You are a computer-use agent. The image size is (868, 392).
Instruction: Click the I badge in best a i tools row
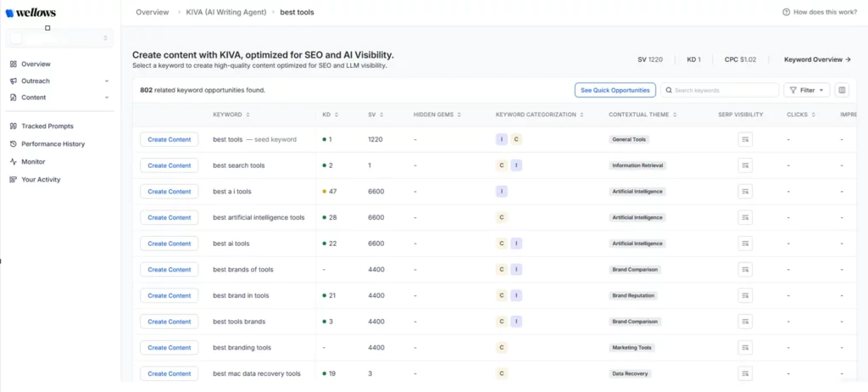pyautogui.click(x=502, y=192)
